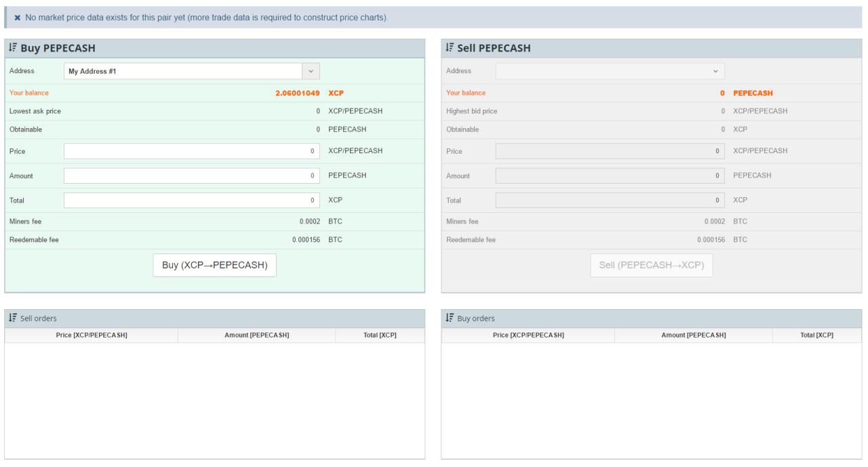
Task: Click the Sell panel Price field
Action: [610, 151]
